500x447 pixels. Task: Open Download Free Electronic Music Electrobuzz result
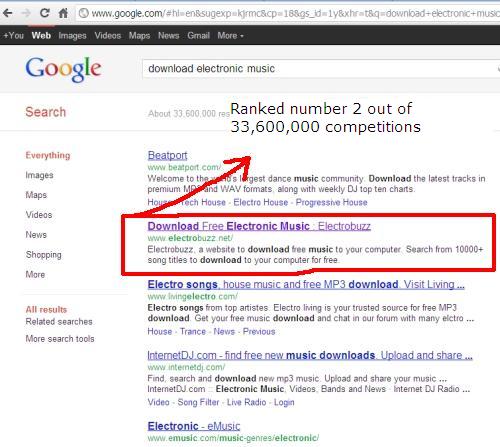coord(259,226)
